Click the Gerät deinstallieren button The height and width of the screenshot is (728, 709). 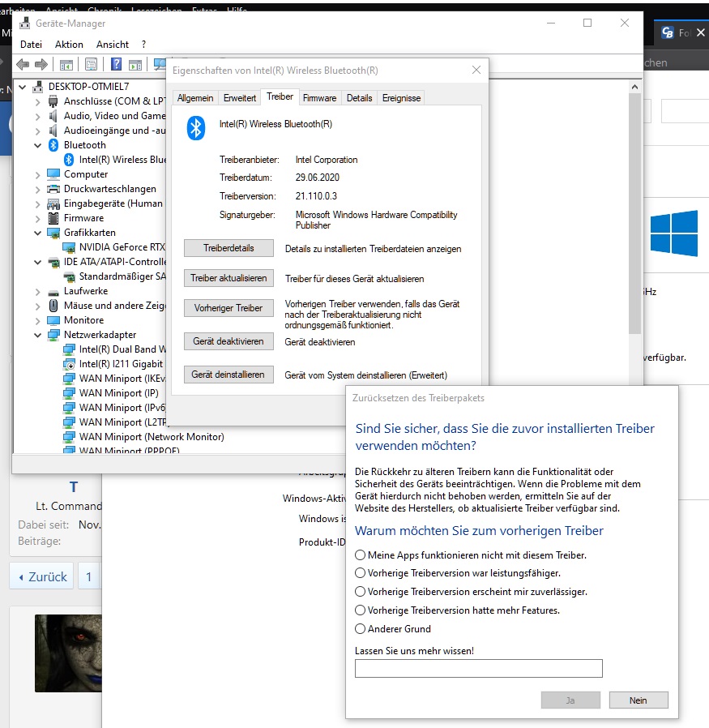(x=229, y=375)
